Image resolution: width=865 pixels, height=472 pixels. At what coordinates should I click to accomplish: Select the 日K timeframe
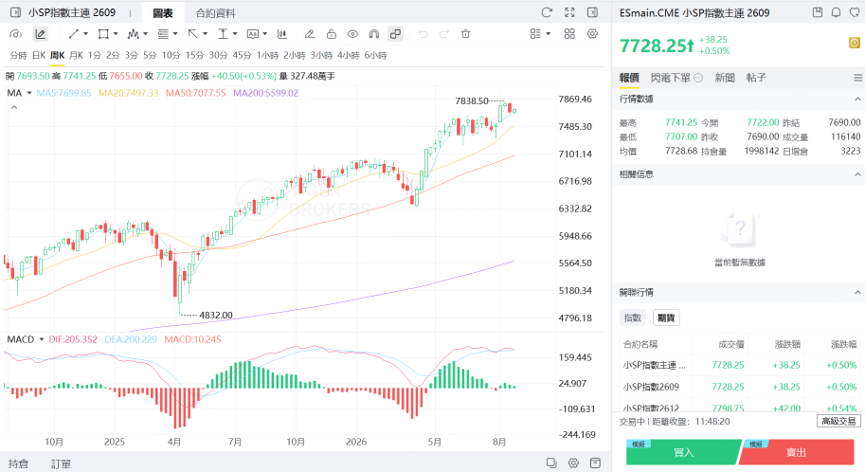pos(39,55)
